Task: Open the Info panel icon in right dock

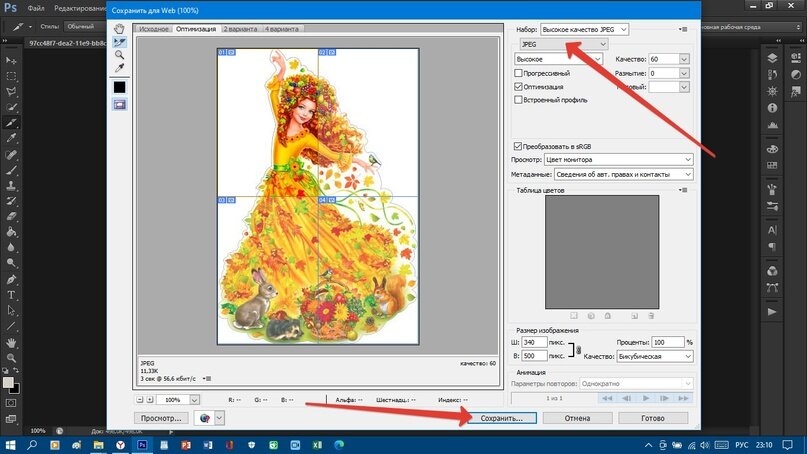Action: click(x=772, y=108)
